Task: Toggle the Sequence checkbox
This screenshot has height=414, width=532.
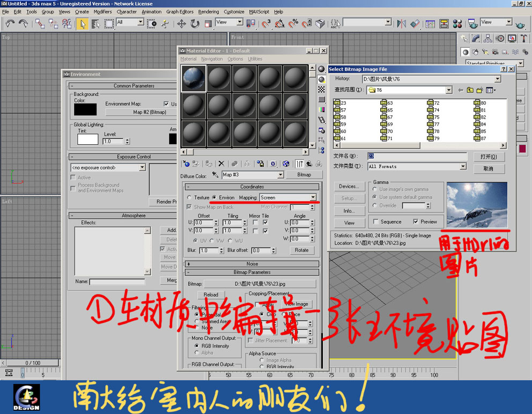Action: click(375, 221)
